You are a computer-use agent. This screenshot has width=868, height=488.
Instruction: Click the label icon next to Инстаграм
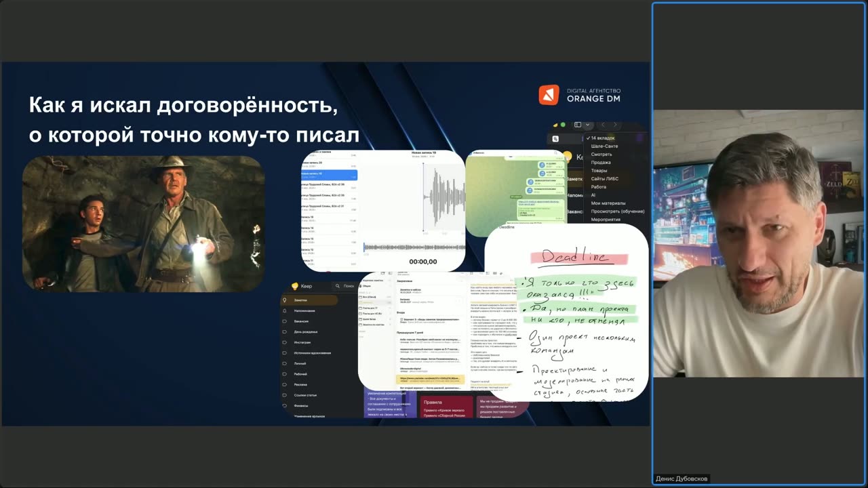[x=285, y=342]
